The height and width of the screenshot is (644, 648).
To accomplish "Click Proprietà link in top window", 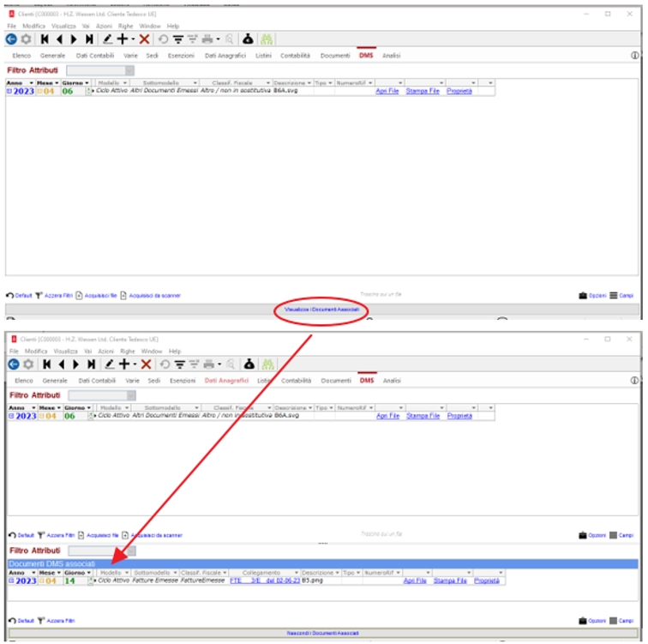I will [459, 91].
